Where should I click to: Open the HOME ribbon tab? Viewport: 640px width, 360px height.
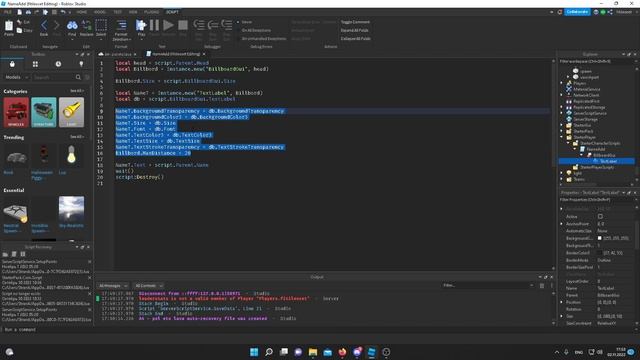point(82,12)
